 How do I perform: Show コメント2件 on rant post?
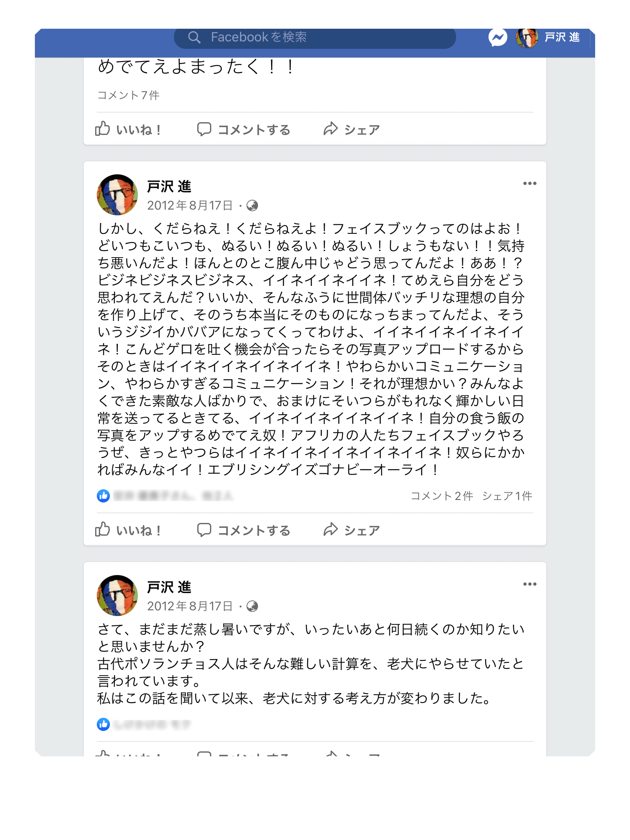pyautogui.click(x=442, y=496)
